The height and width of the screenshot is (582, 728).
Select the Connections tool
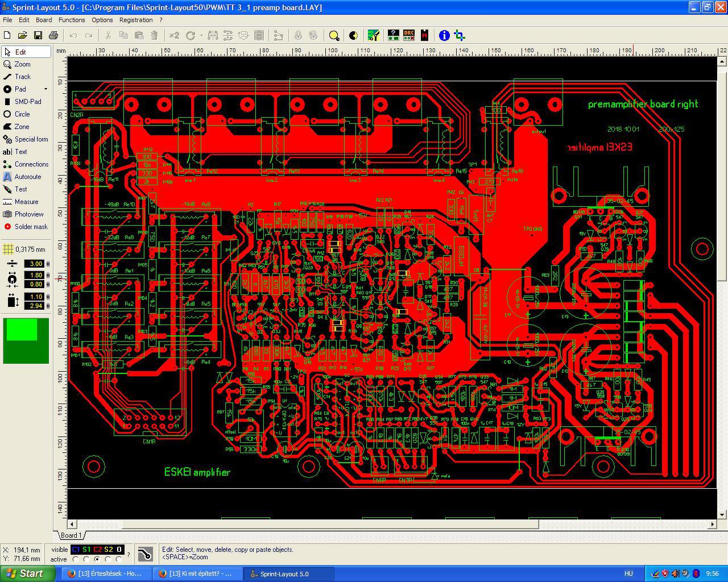click(26, 164)
